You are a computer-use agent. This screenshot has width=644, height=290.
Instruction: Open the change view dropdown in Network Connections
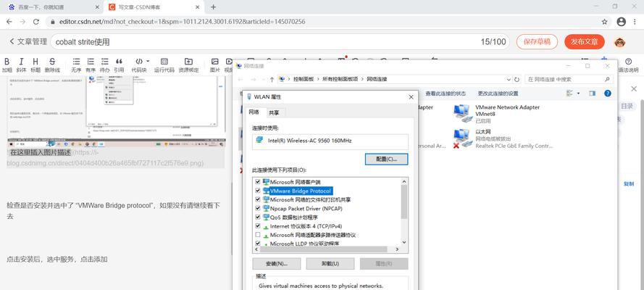point(578,94)
